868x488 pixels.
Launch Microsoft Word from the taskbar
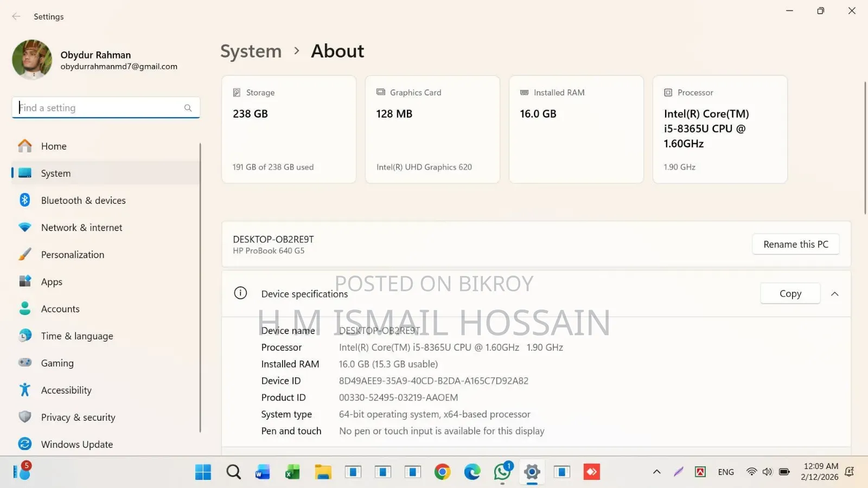(x=263, y=472)
